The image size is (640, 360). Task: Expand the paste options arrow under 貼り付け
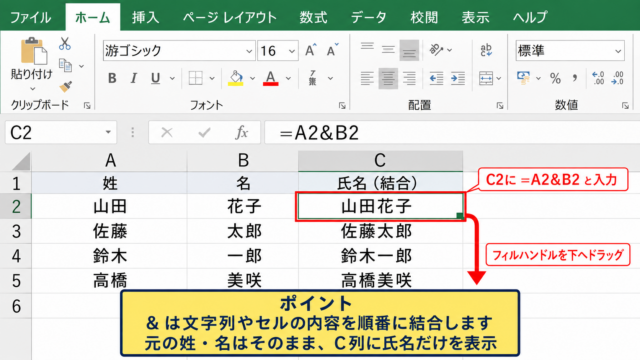(x=33, y=89)
